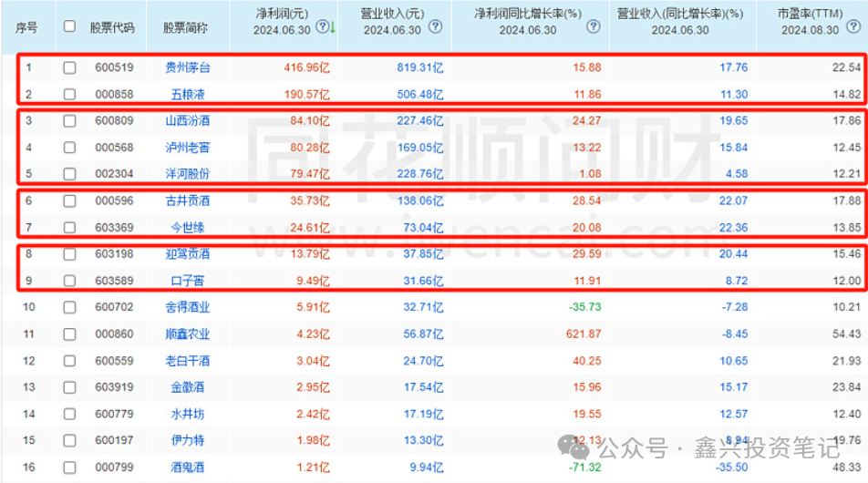Select the checkbox for 600197 伊力特
This screenshot has height=483, width=868.
[x=69, y=440]
